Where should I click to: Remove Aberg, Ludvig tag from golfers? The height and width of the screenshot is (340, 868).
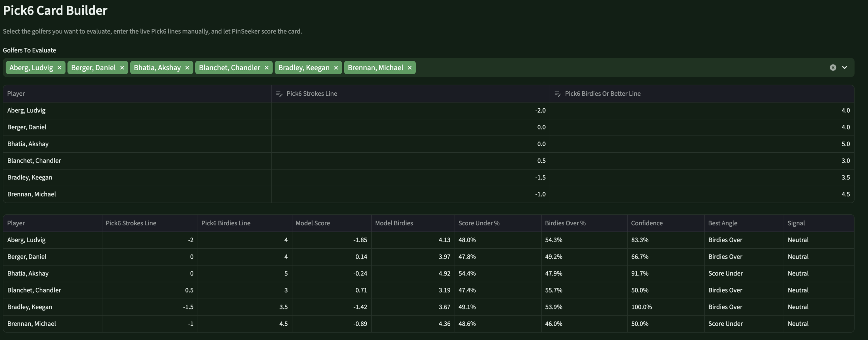[59, 68]
